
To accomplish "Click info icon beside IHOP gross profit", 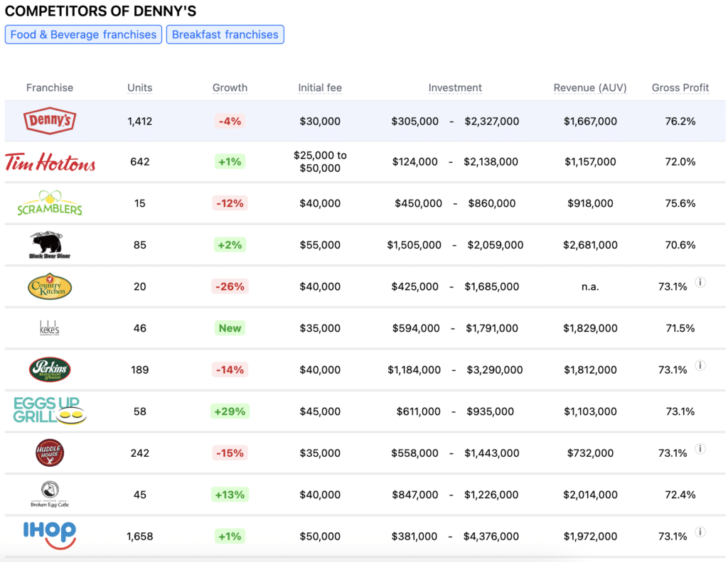I will [x=700, y=532].
